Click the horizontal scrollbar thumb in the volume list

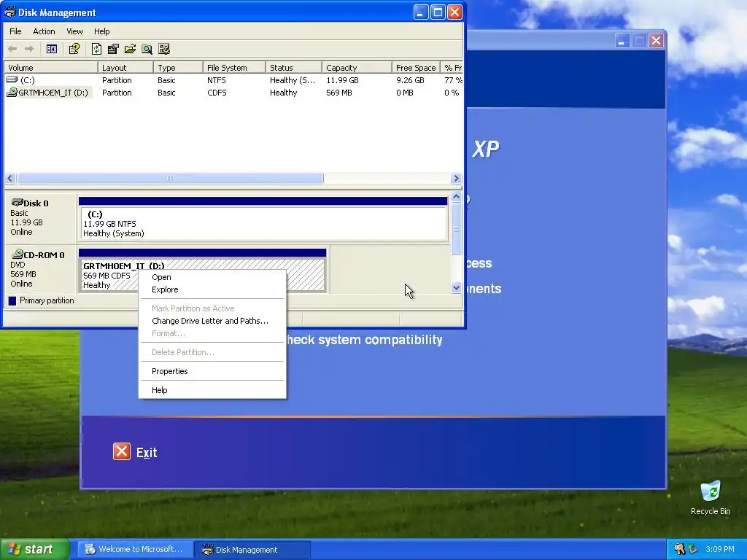click(x=170, y=179)
